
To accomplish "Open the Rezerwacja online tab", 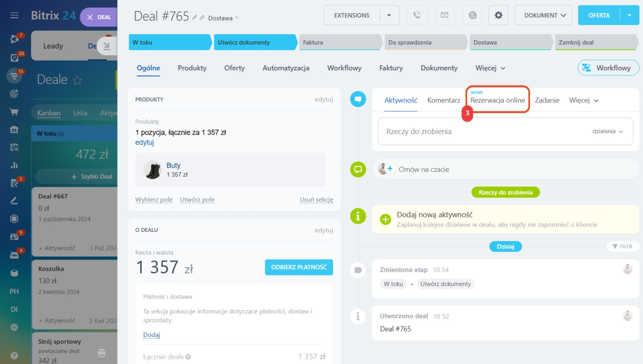I will pos(497,100).
